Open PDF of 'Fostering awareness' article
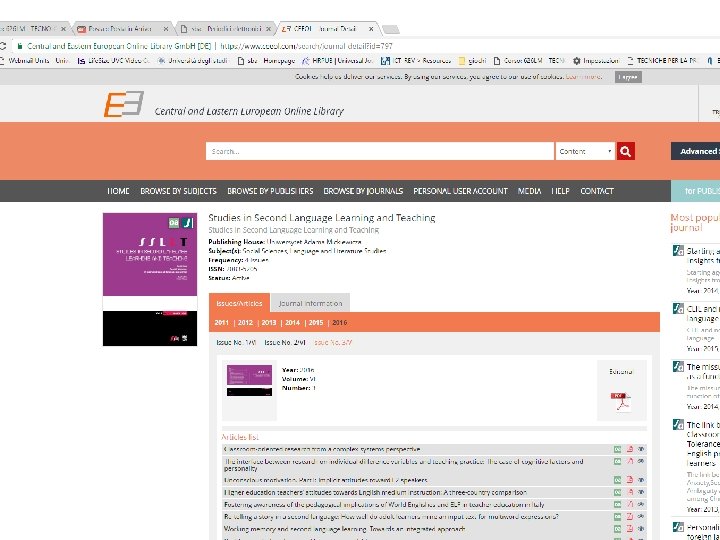The image size is (720, 540). point(630,504)
